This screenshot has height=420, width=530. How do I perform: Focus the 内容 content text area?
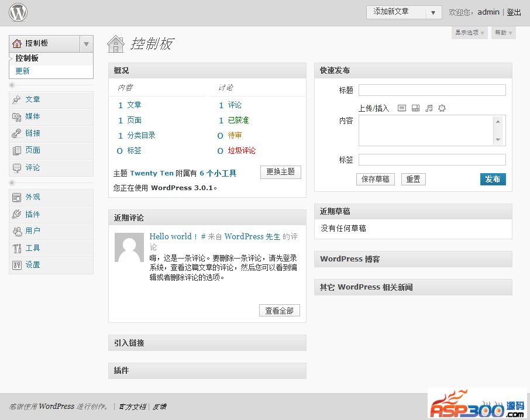[432, 130]
